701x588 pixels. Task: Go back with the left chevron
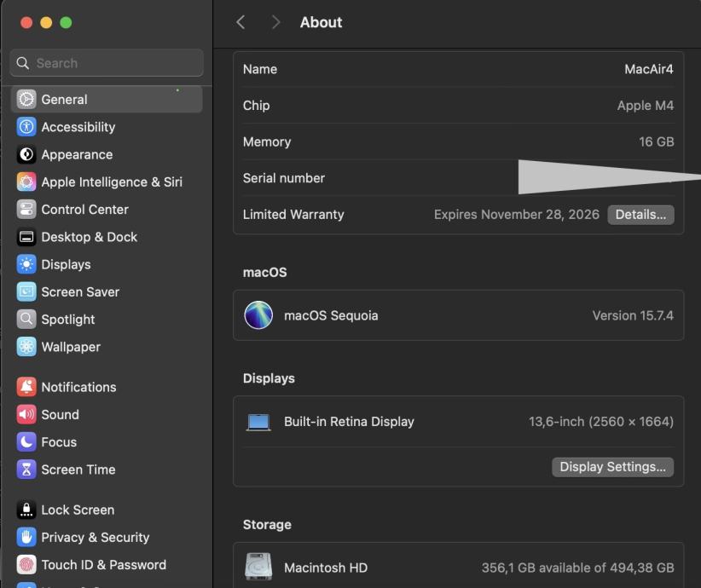point(240,23)
